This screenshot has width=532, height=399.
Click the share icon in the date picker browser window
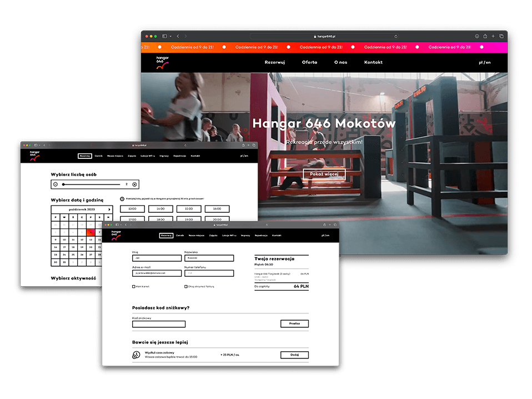[243, 145]
